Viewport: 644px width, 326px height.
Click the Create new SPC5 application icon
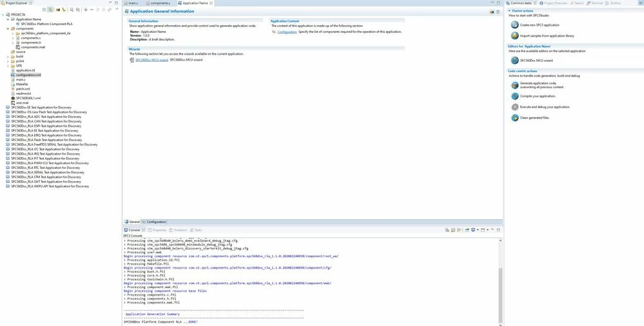pos(514,24)
